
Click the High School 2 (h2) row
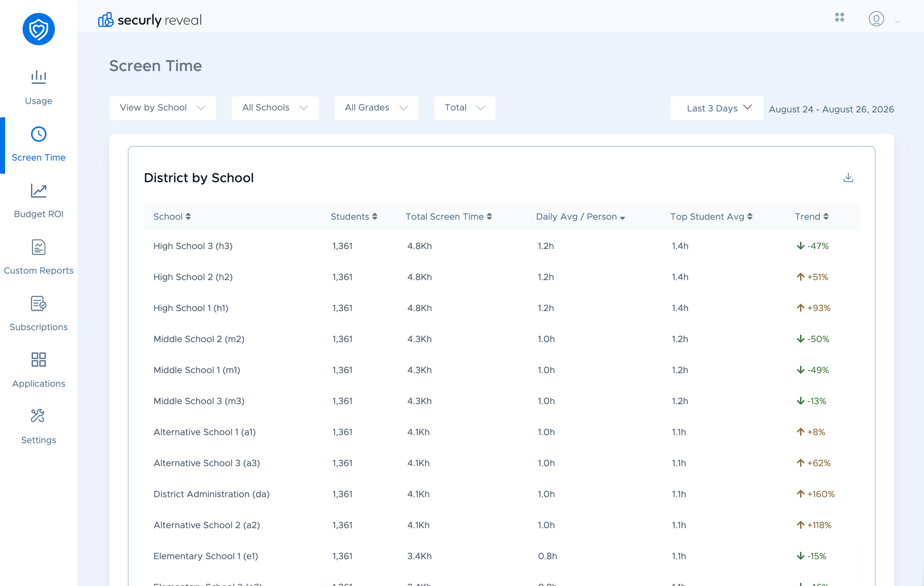coord(501,277)
